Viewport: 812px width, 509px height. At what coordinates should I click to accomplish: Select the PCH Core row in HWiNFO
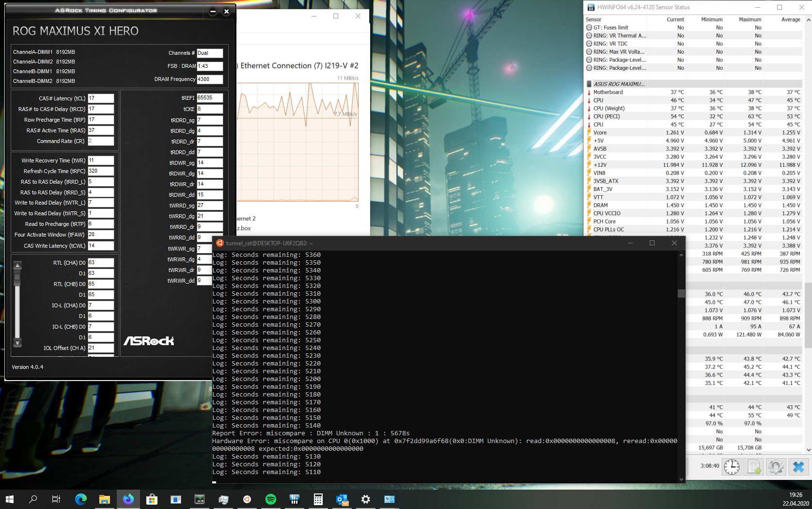click(x=694, y=222)
